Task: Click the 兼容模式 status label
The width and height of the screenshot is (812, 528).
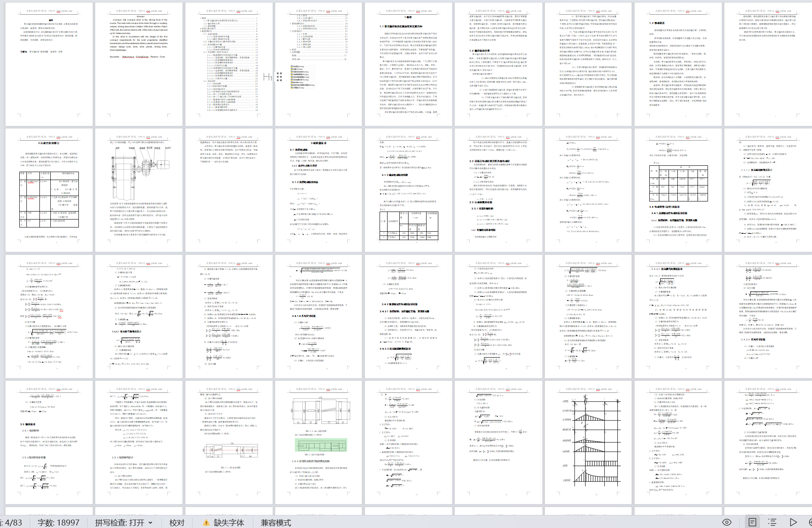Action: 276,523
